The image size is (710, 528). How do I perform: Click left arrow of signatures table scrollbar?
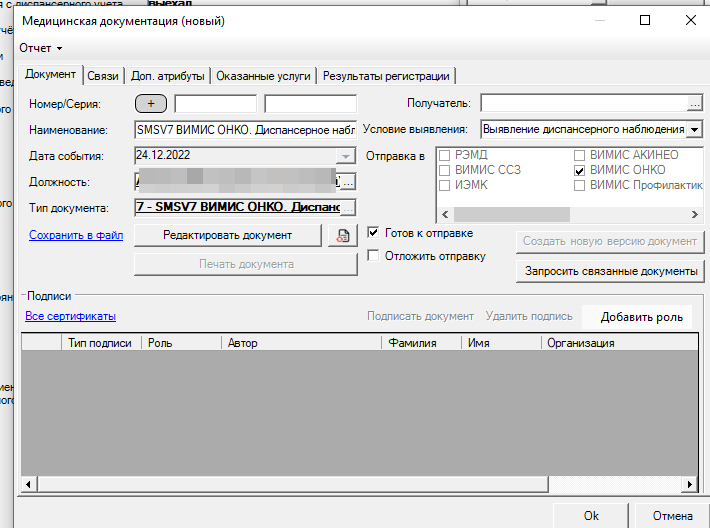click(x=29, y=484)
